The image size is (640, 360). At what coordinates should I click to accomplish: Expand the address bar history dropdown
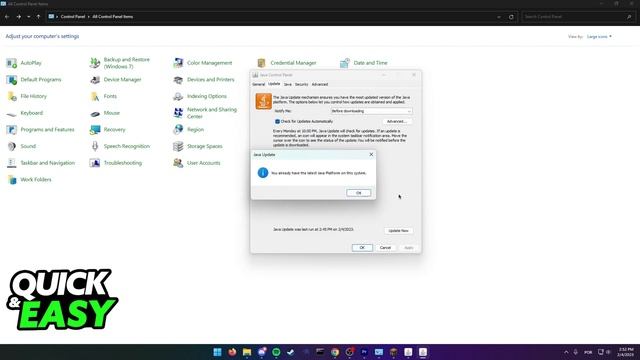click(x=499, y=17)
